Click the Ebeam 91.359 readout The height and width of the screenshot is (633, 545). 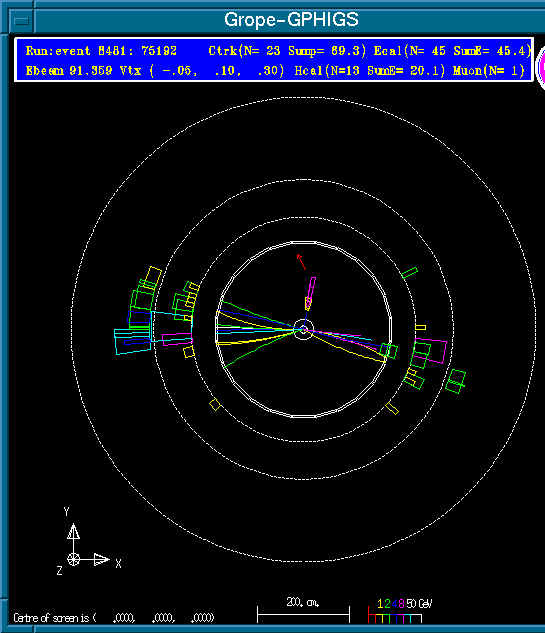pyautogui.click(x=69, y=71)
